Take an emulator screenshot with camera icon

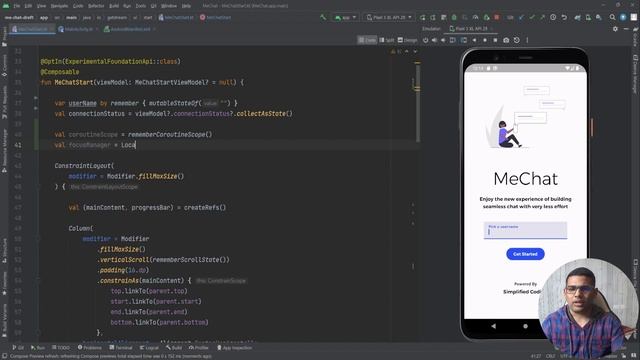pyautogui.click(x=506, y=40)
